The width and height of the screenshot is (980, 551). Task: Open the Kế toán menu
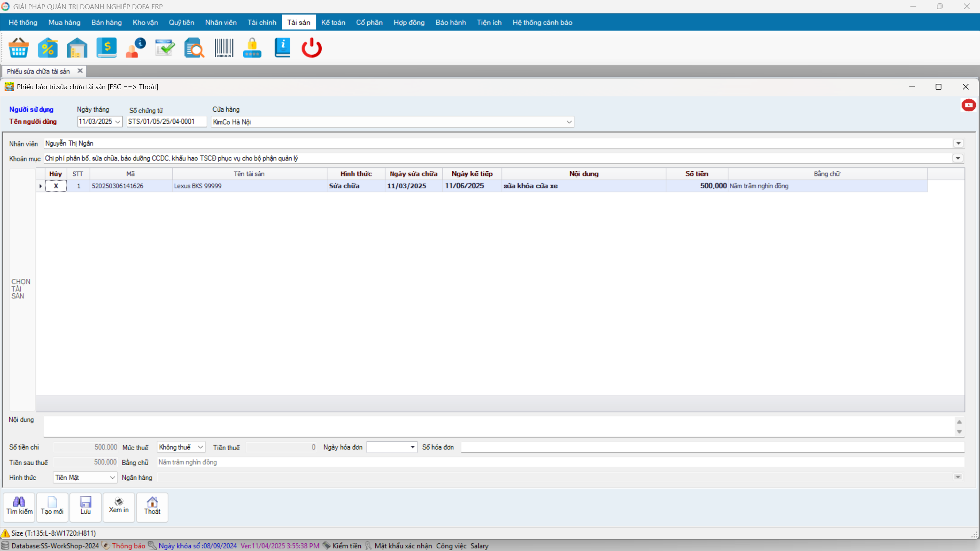[333, 22]
